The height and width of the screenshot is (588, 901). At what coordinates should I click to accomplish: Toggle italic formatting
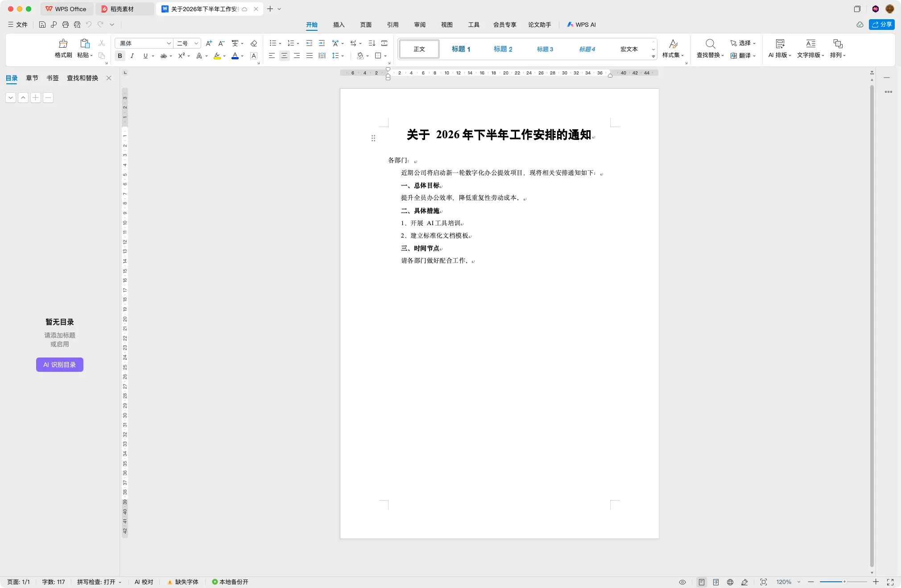coord(132,56)
